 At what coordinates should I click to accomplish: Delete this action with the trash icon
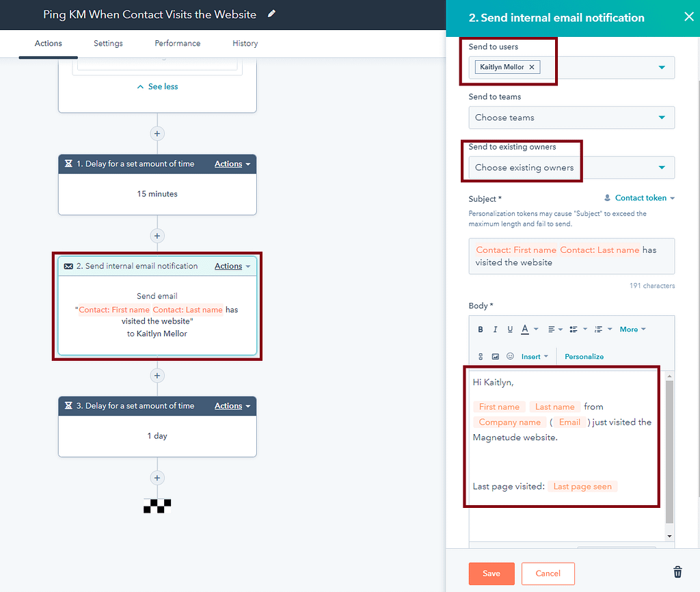[677, 572]
